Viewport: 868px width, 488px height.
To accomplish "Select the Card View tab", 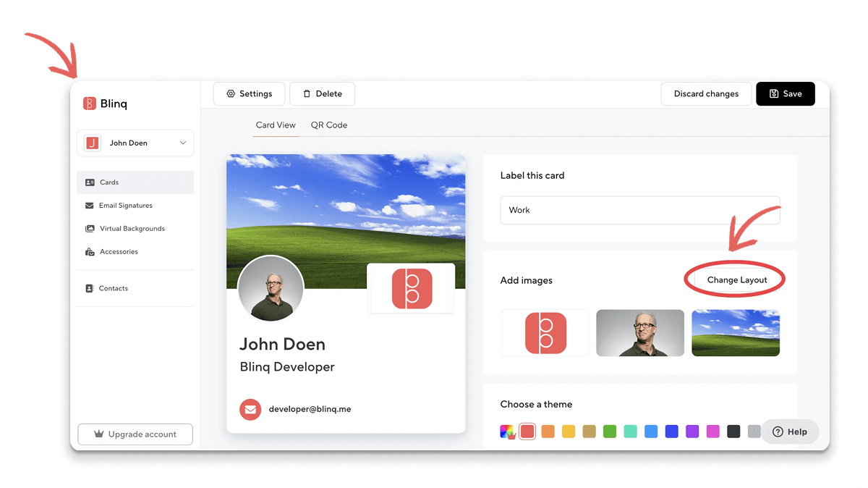I will pyautogui.click(x=276, y=125).
